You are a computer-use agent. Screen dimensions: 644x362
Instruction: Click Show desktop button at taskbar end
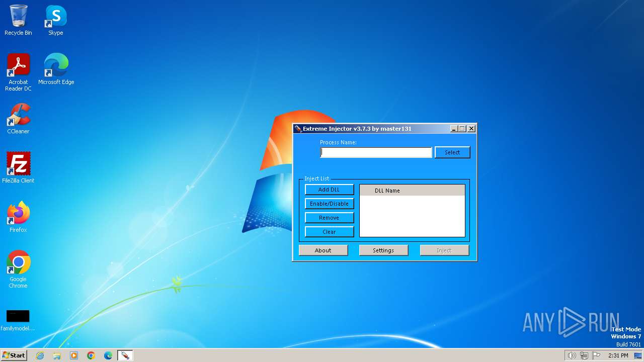(638, 355)
